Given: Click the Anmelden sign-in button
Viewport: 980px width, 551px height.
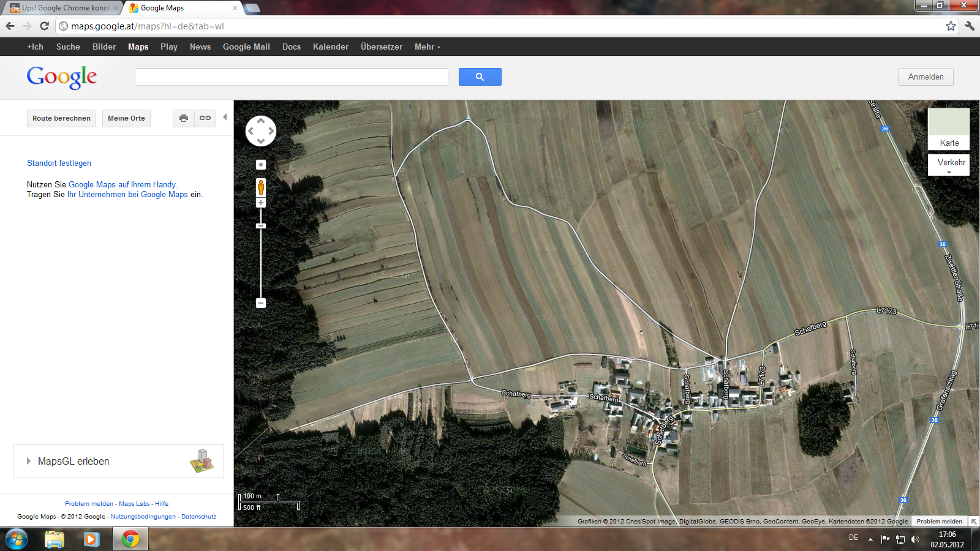Looking at the screenshot, I should [x=926, y=77].
